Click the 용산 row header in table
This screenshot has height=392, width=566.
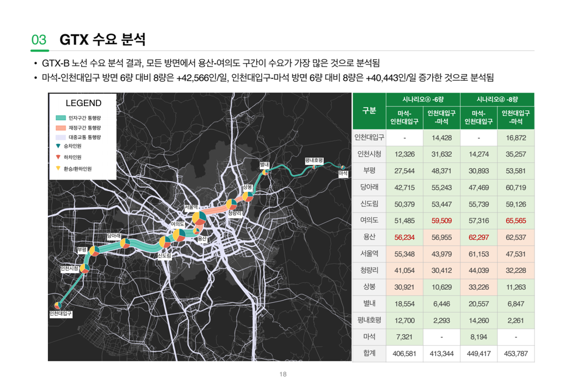[370, 237]
